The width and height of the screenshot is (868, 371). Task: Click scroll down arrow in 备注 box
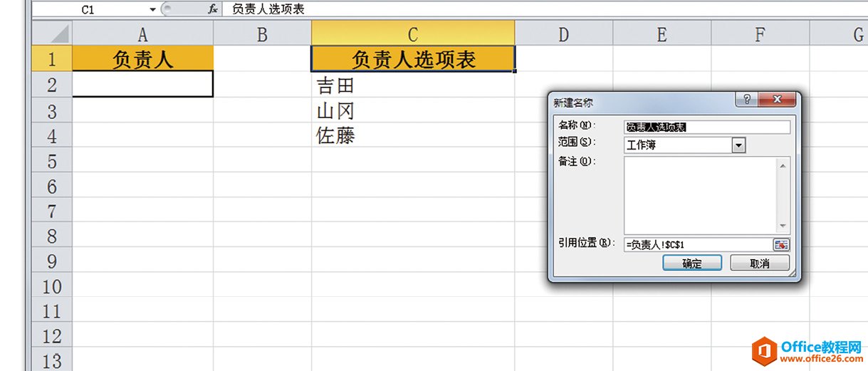[x=784, y=226]
